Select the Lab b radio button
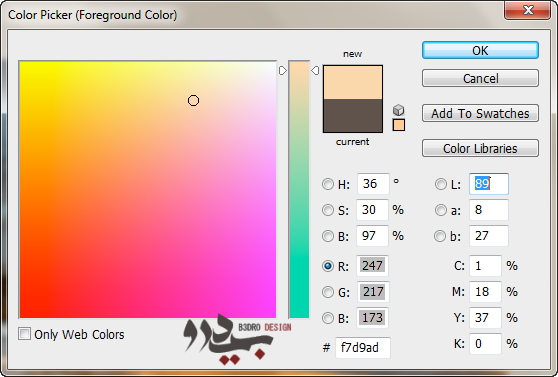The width and height of the screenshot is (558, 377). click(440, 236)
